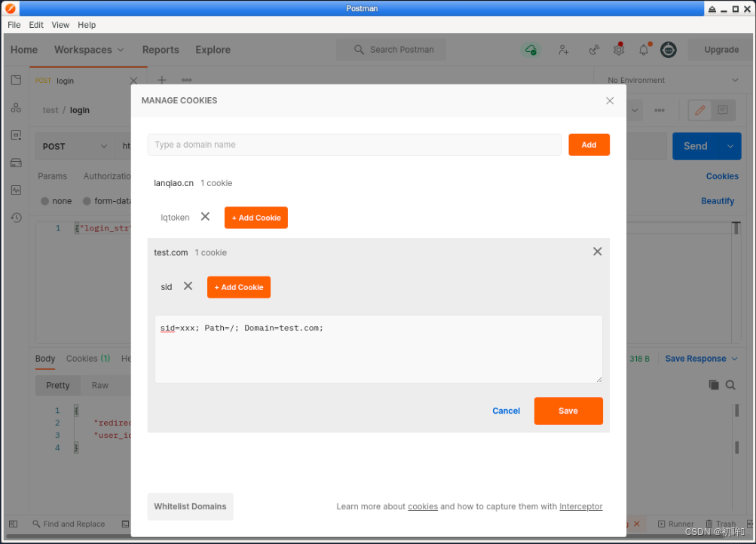
Task: Close the POST login tab
Action: [133, 81]
